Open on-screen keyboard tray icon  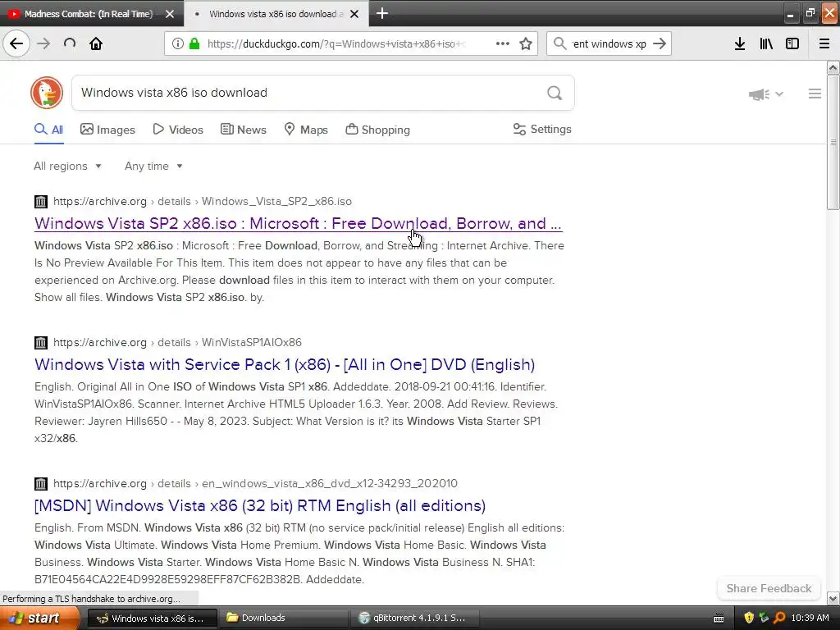[719, 619]
